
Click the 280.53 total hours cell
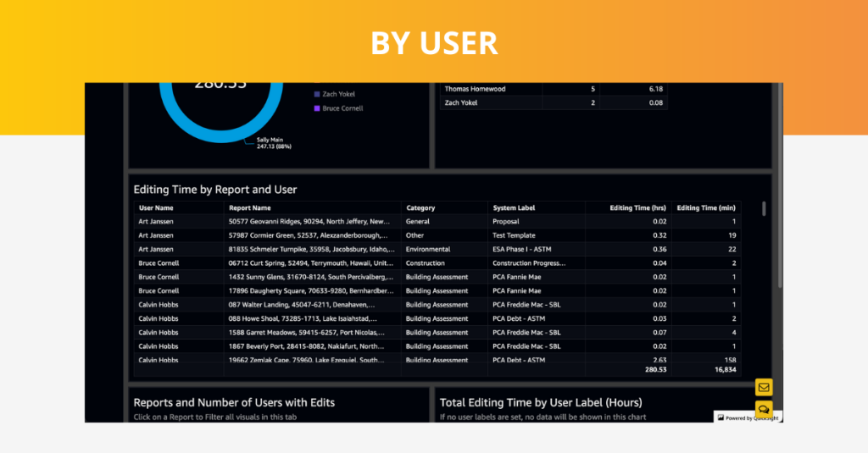click(x=655, y=369)
